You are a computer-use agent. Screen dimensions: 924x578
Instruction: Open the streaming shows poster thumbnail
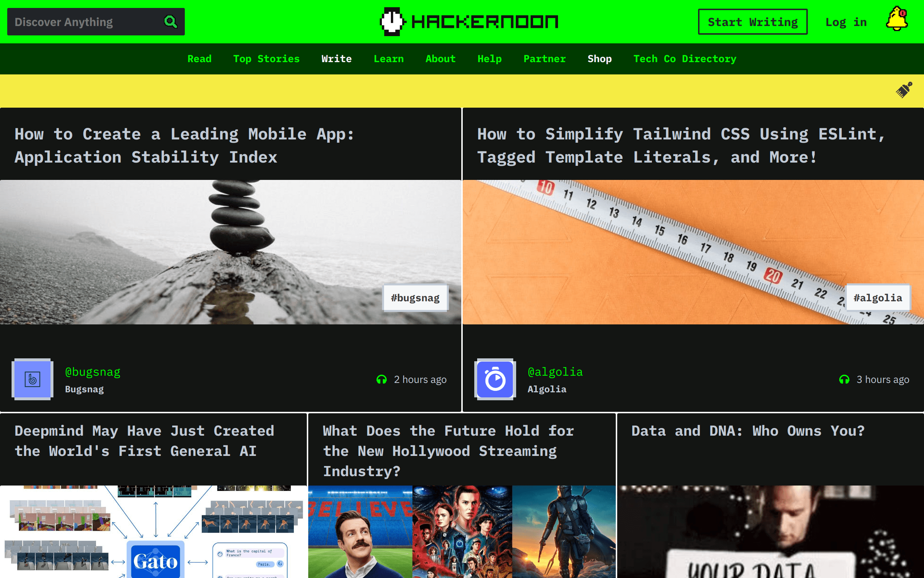pos(462,532)
